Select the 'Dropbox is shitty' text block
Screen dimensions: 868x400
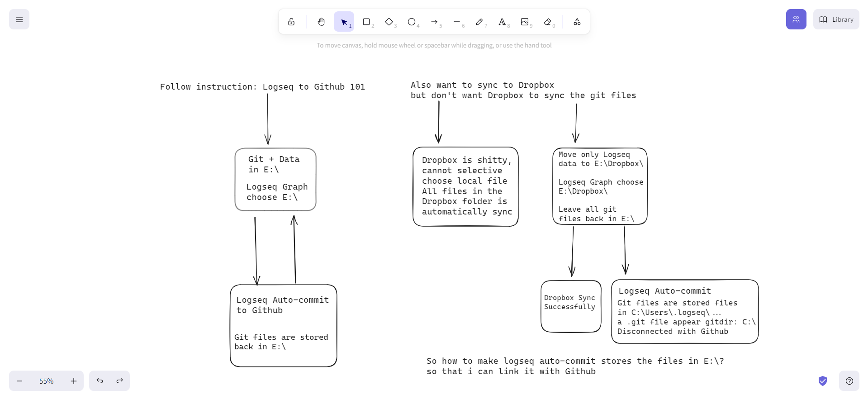[467, 186]
